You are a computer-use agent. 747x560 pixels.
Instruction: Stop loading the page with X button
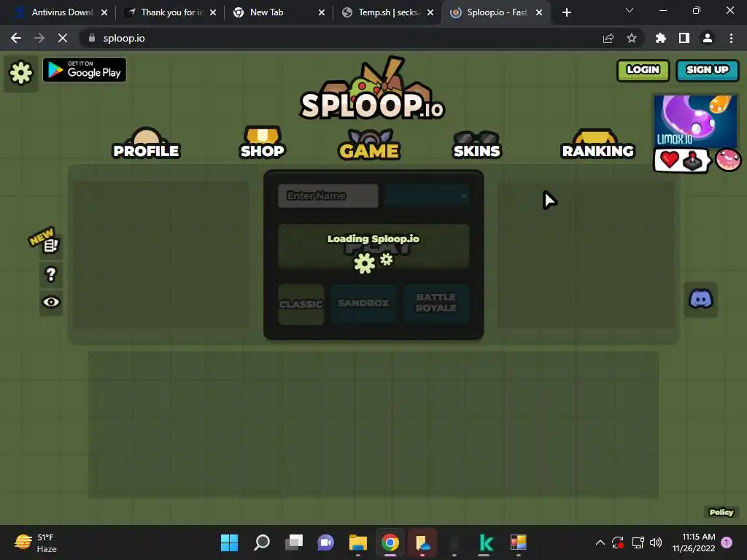point(63,38)
